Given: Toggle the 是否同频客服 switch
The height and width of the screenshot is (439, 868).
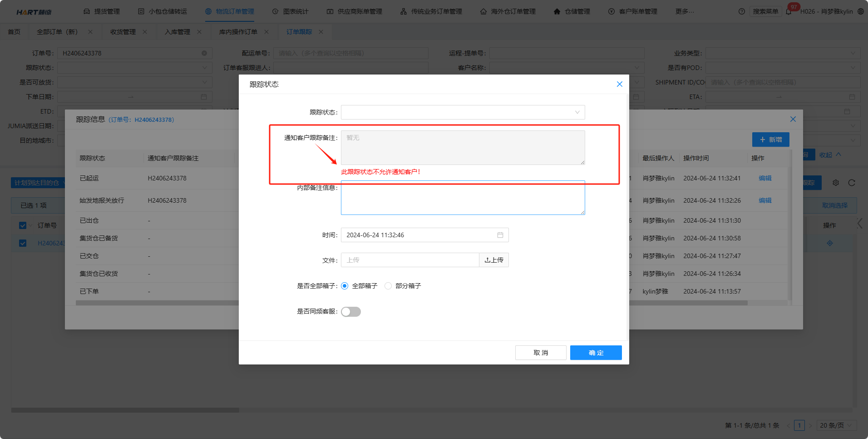Looking at the screenshot, I should click(x=351, y=312).
